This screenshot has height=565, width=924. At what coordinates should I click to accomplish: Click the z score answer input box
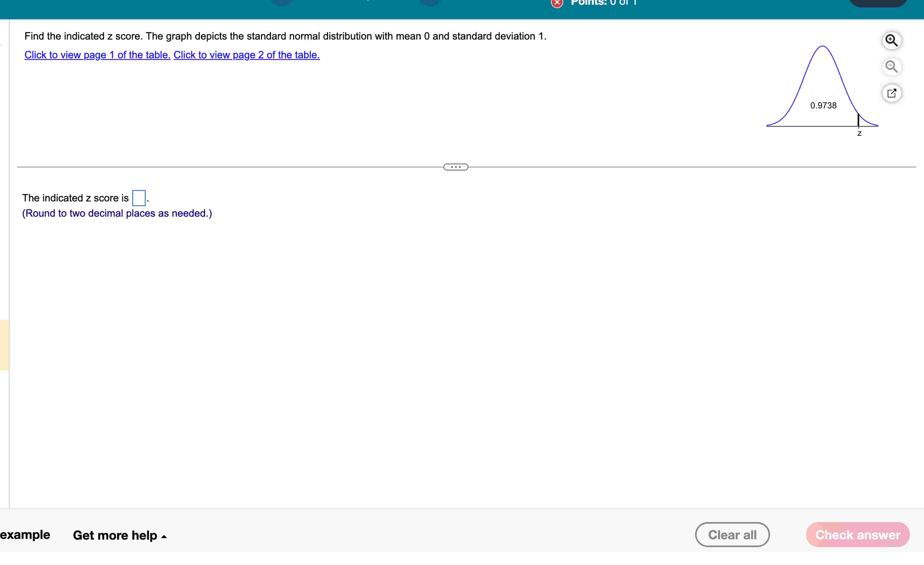(x=139, y=198)
